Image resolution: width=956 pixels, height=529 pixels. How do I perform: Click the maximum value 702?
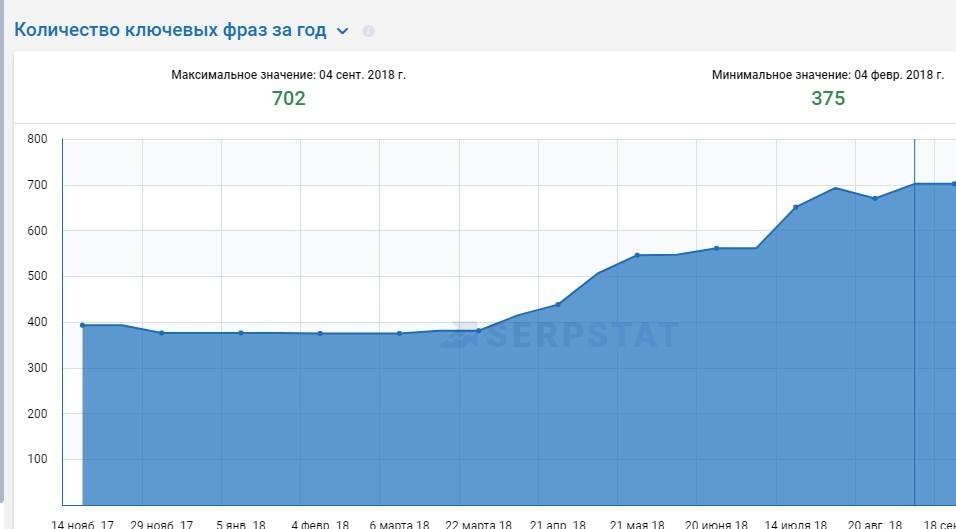pos(288,98)
